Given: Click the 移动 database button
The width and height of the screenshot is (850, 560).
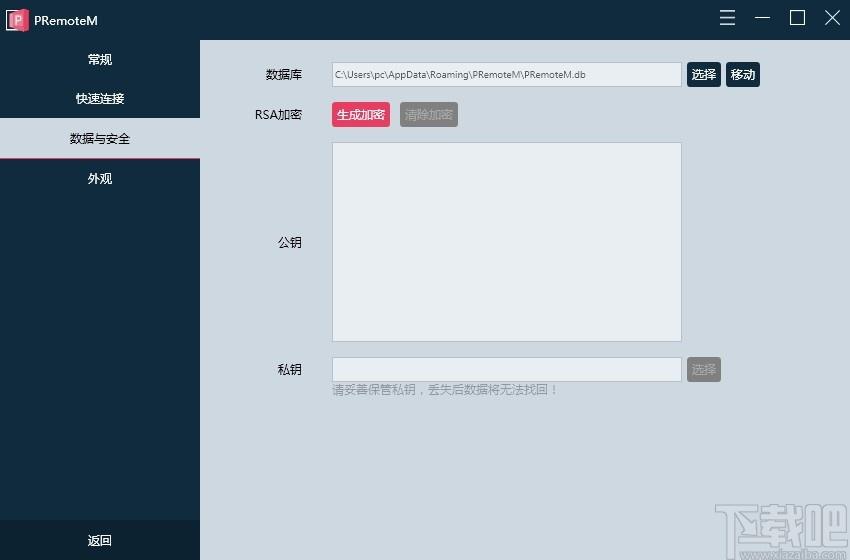Looking at the screenshot, I should [x=743, y=74].
